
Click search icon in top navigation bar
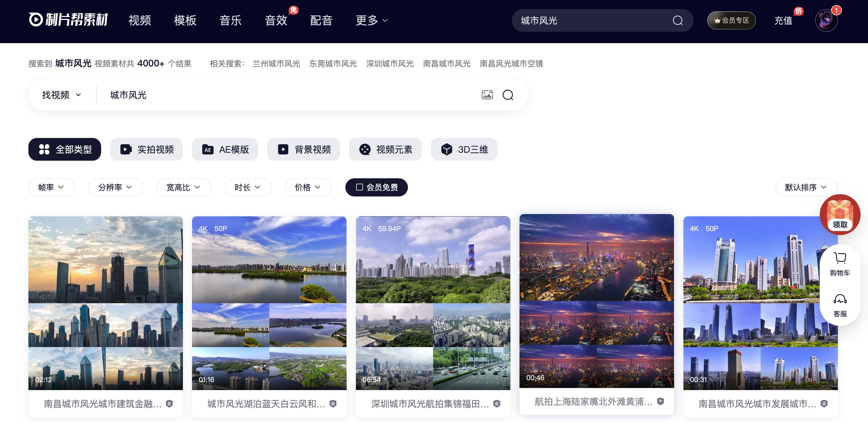click(678, 20)
